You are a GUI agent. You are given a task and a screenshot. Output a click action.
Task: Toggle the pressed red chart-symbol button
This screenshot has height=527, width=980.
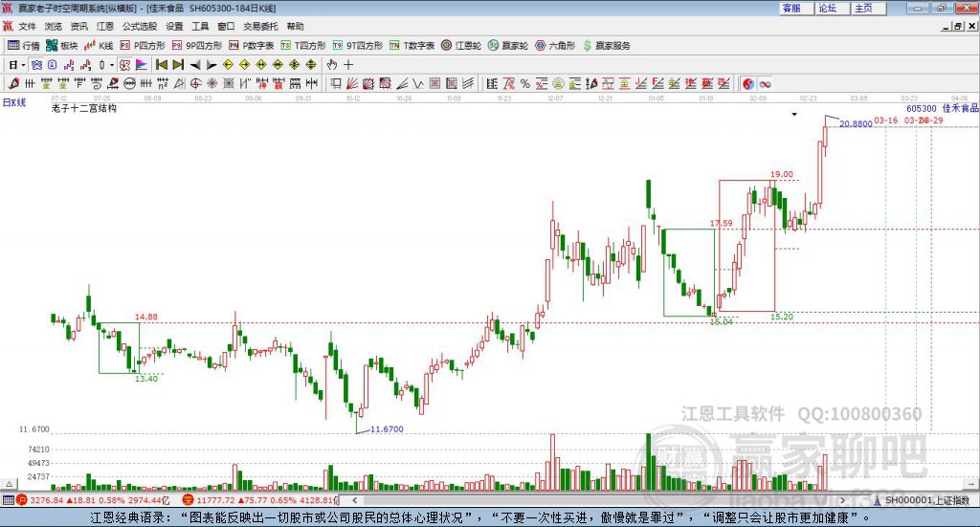click(x=125, y=65)
